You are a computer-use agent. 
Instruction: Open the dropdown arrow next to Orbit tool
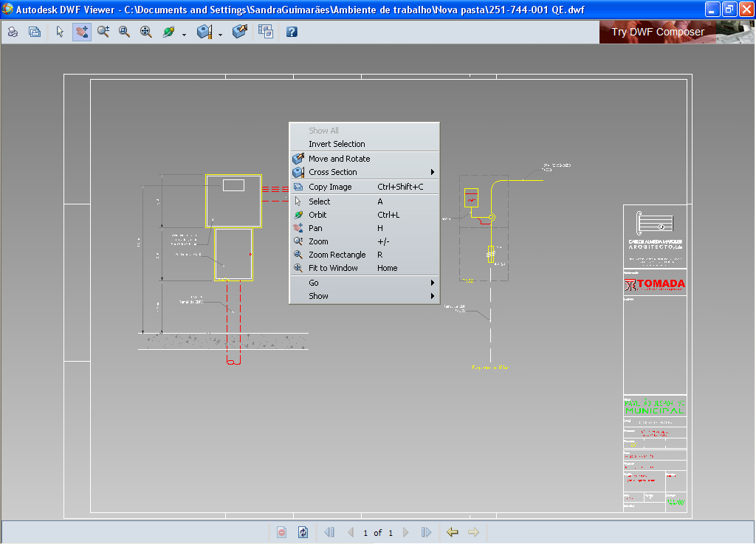tap(184, 34)
